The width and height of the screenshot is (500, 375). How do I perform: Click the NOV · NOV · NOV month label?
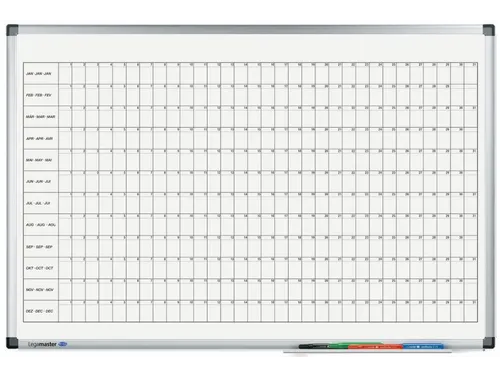click(40, 290)
